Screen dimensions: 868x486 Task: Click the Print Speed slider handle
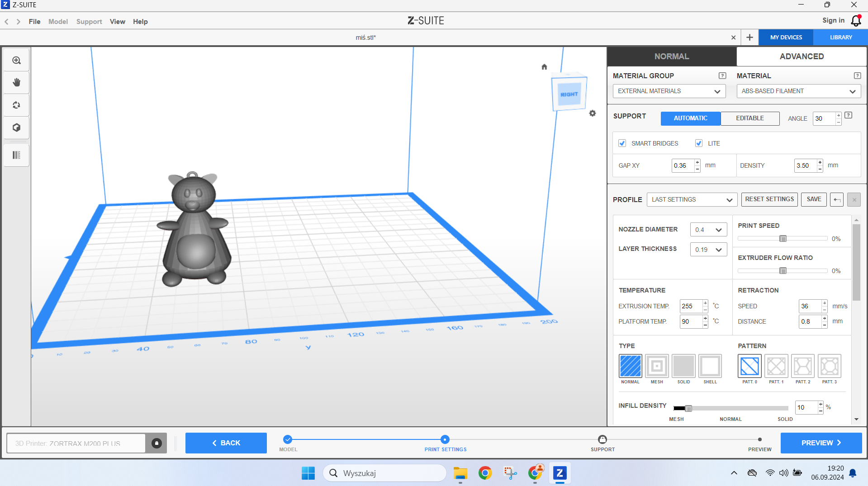pyautogui.click(x=783, y=239)
